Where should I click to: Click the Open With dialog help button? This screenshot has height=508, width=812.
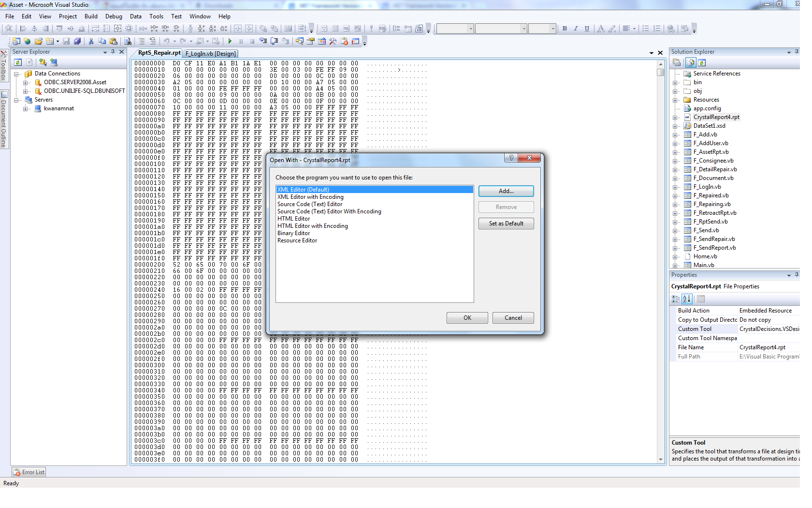tap(511, 158)
